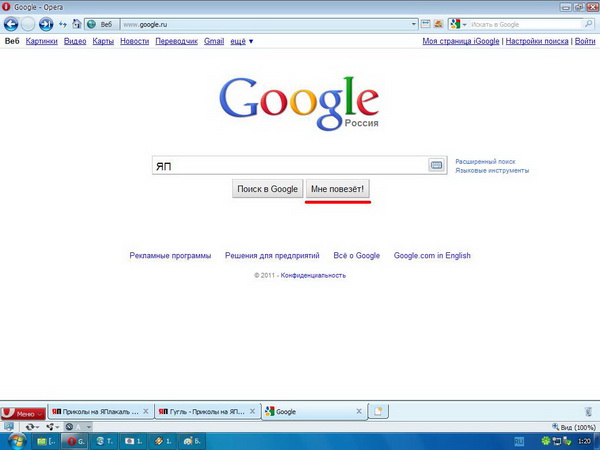This screenshot has height=450, width=600.
Task: Open a new tab with the new-tab button
Action: coord(378,412)
